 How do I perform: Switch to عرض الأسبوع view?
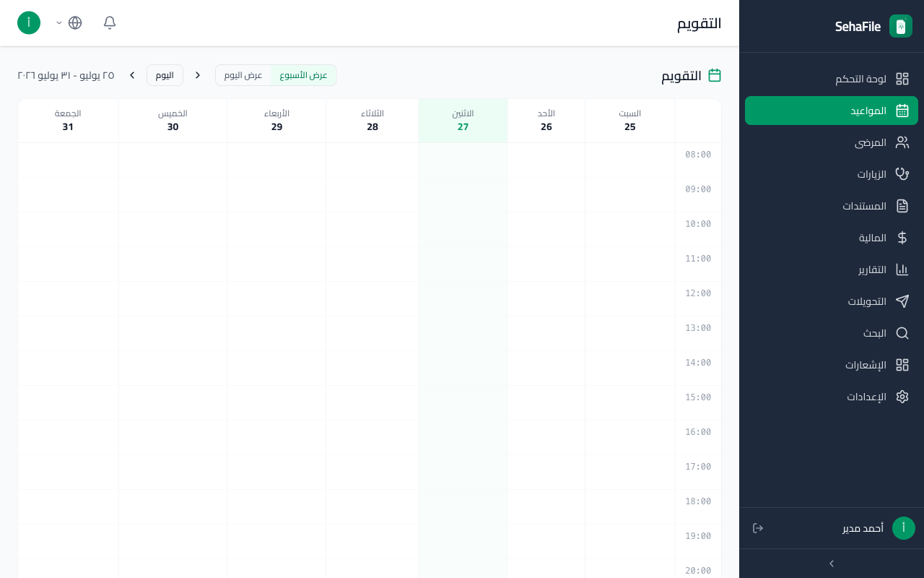(304, 75)
